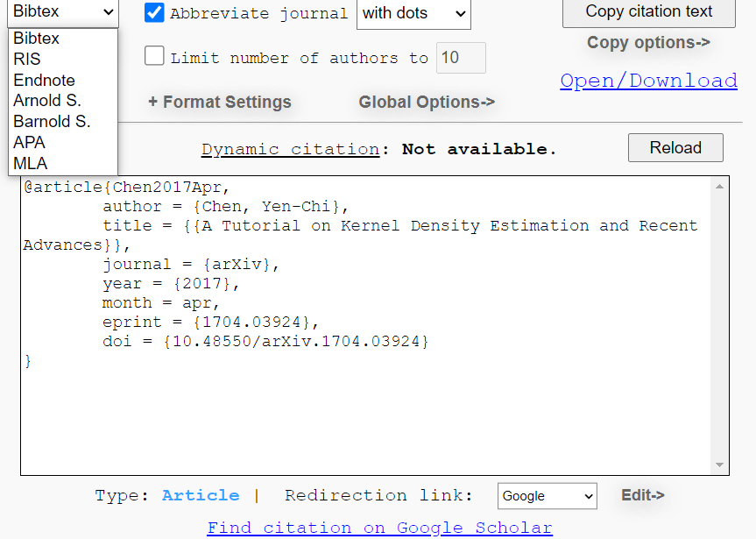Image resolution: width=756 pixels, height=539 pixels.
Task: Select RIS from the format list
Action: pos(27,60)
